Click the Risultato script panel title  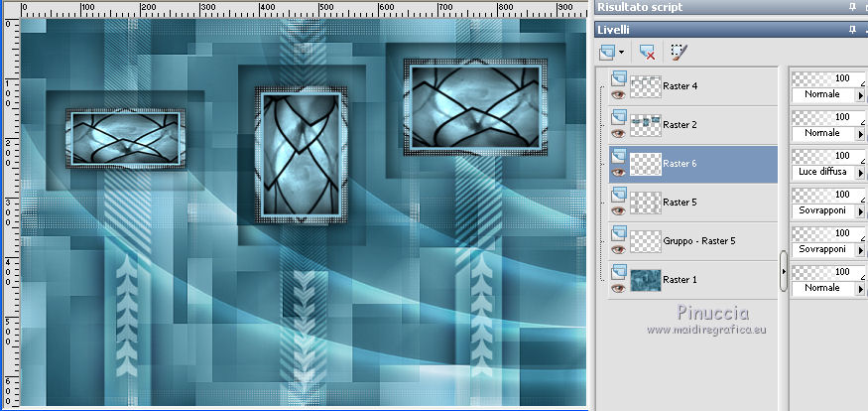(x=640, y=7)
